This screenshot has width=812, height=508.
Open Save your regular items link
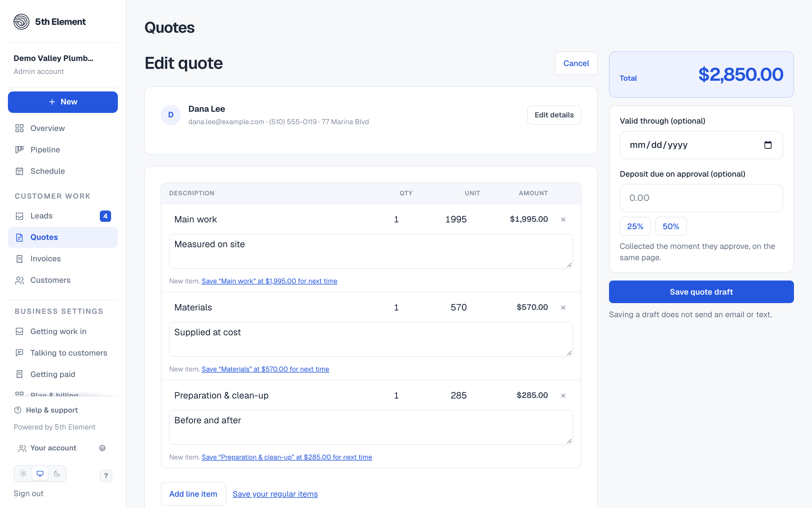[x=275, y=494]
